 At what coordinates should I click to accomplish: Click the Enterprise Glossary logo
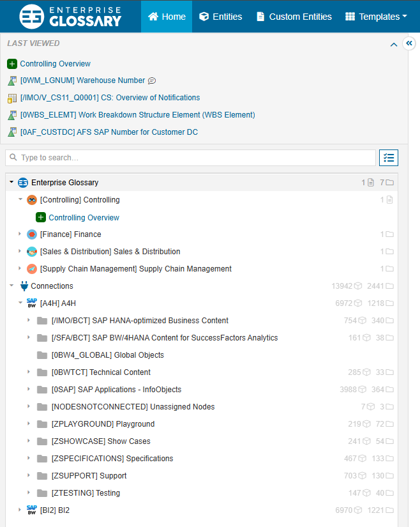(x=70, y=17)
